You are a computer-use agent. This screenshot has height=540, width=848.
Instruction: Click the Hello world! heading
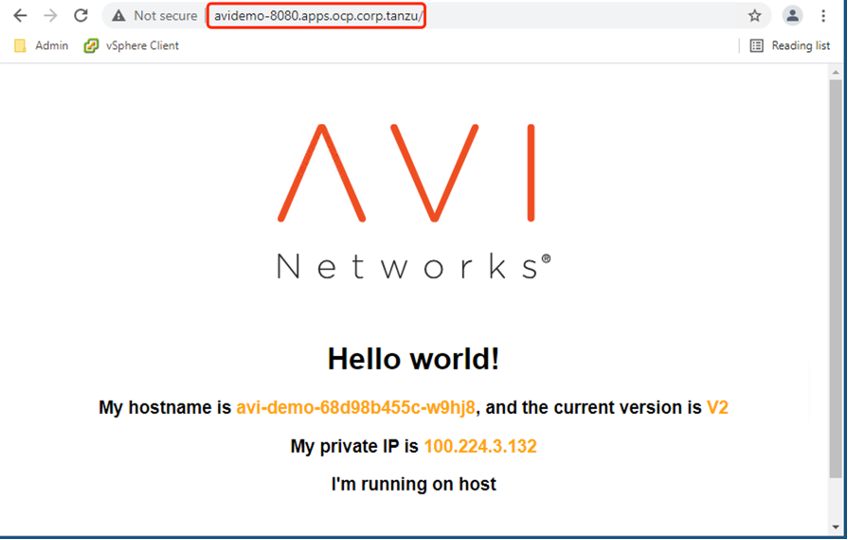414,358
